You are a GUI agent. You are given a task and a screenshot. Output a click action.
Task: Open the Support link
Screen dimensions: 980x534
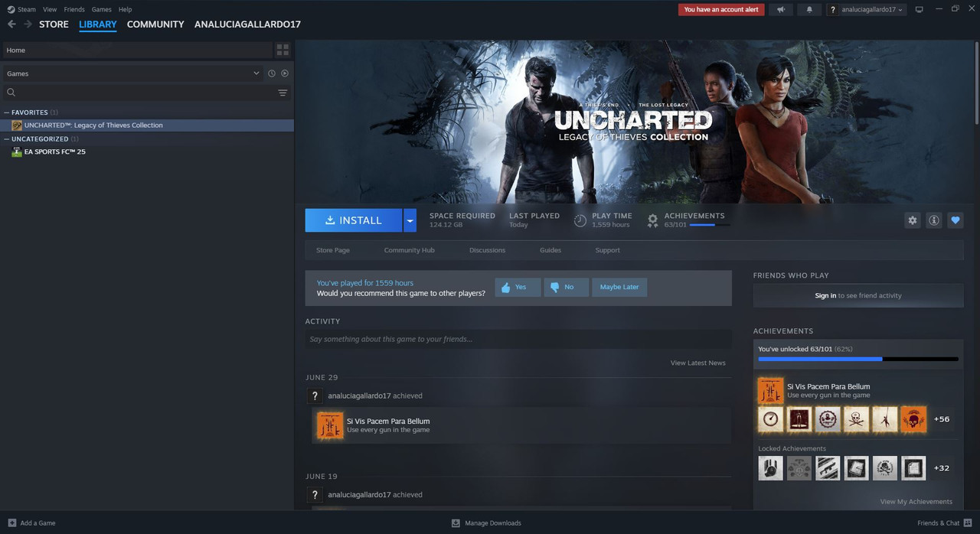coord(607,250)
